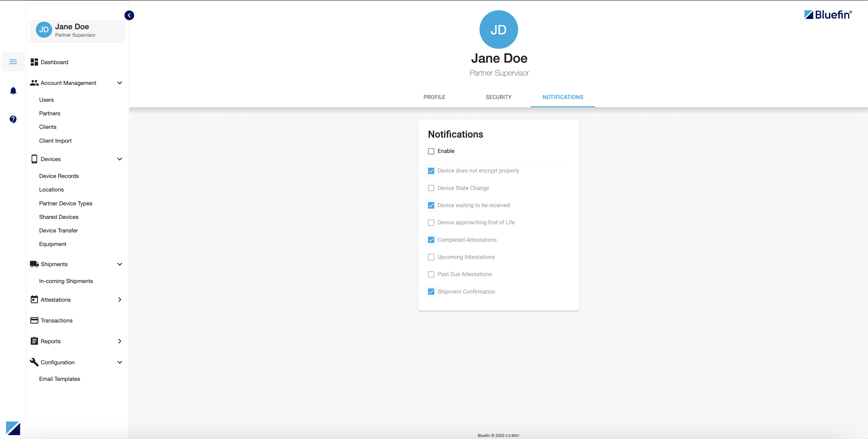Go to Email Templates page
868x439 pixels.
60,379
